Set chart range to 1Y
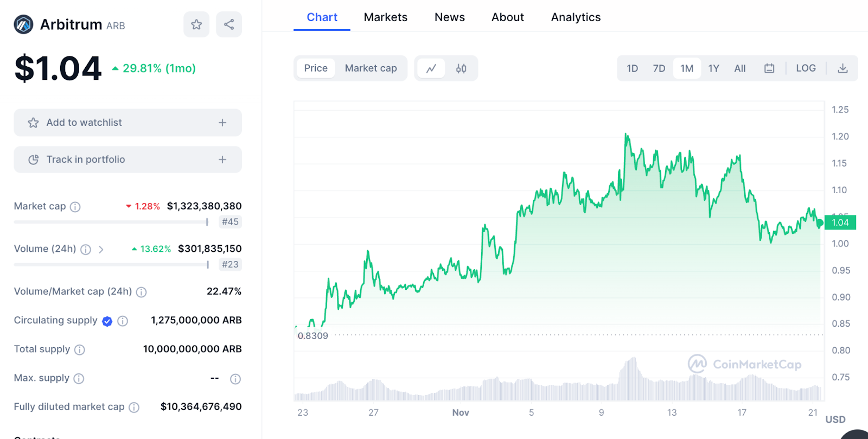The image size is (868, 439). coord(714,68)
